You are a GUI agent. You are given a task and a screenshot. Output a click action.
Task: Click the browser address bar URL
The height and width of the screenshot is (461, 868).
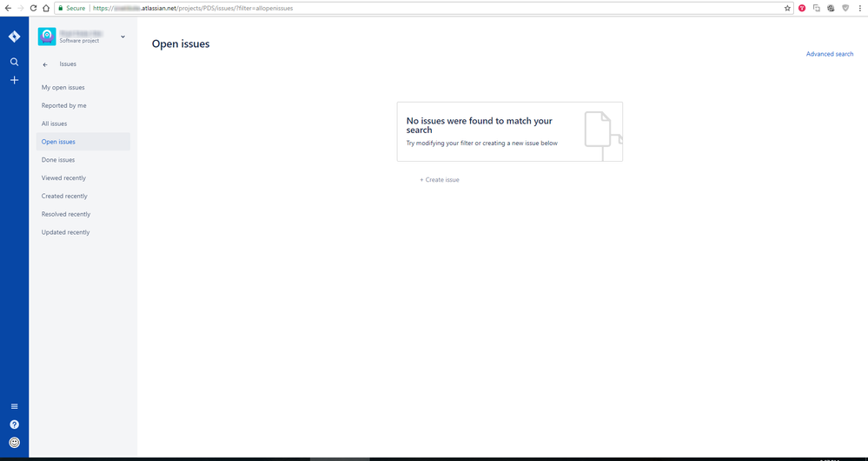coord(193,9)
